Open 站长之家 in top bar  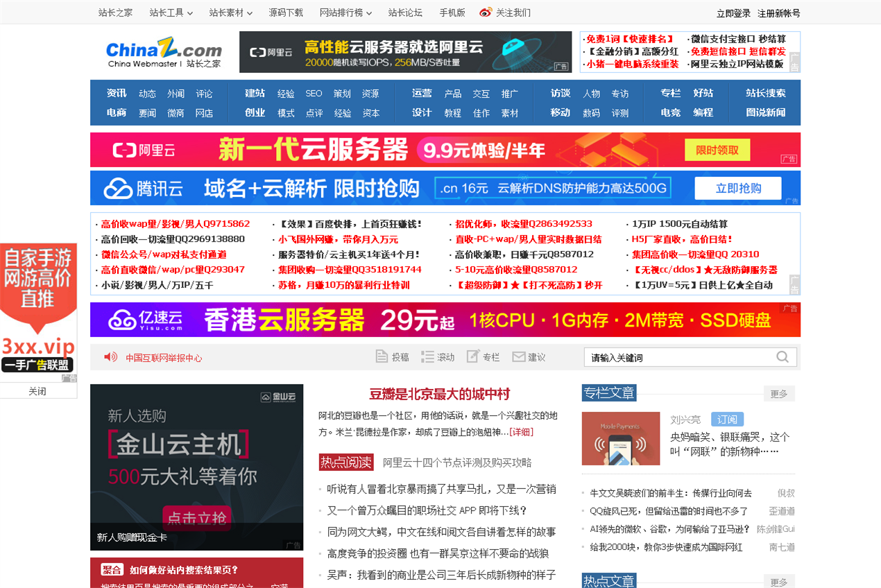tap(116, 12)
